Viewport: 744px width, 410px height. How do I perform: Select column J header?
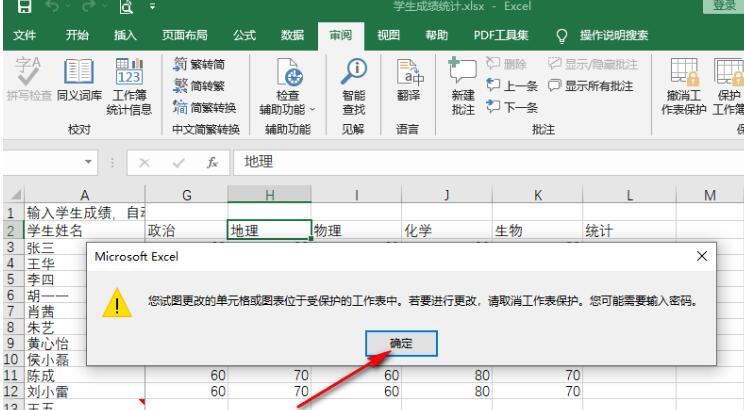coord(446,195)
